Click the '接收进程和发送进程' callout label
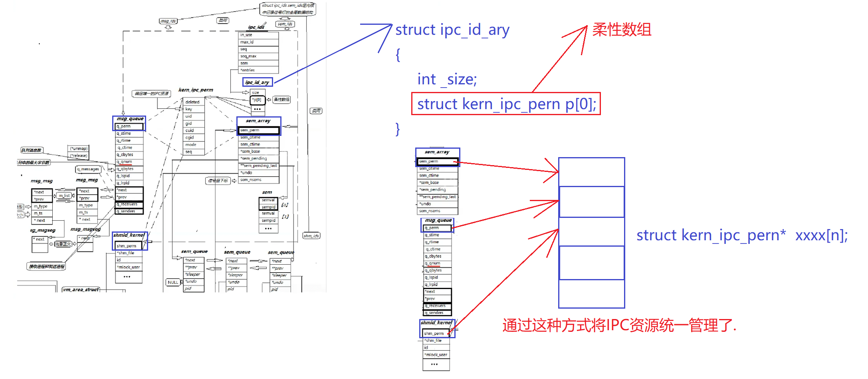The width and height of the screenshot is (868, 379). [46, 266]
